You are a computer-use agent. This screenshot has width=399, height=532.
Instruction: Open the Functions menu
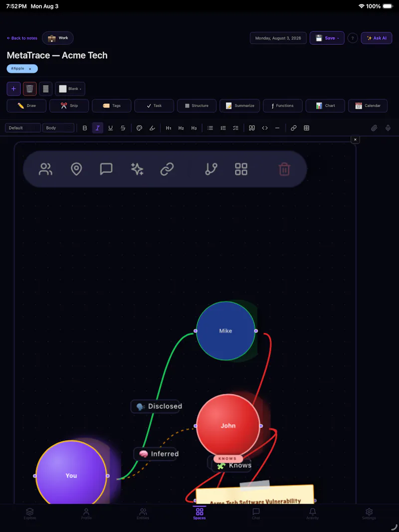pos(283,106)
